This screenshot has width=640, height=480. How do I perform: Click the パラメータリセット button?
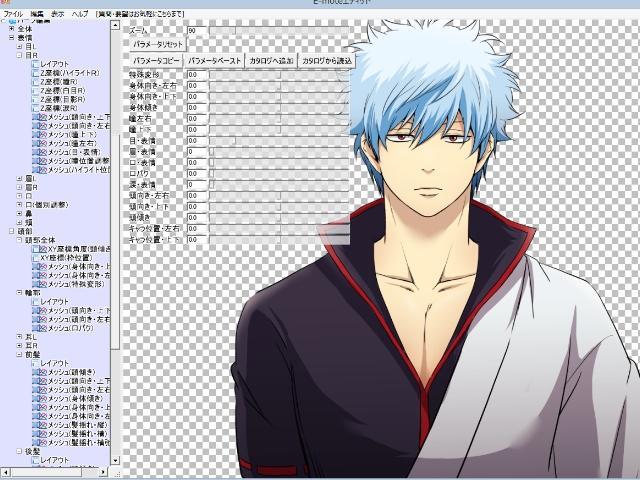pos(158,44)
